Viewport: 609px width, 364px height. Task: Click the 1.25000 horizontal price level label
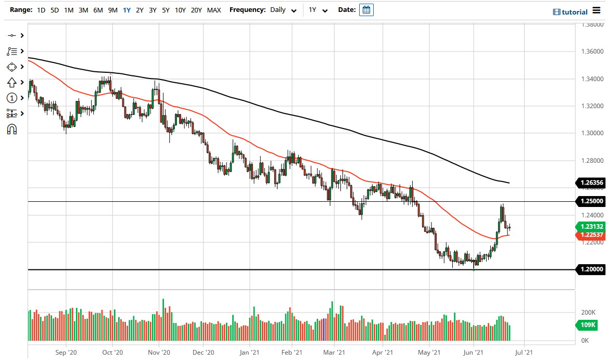pos(591,202)
